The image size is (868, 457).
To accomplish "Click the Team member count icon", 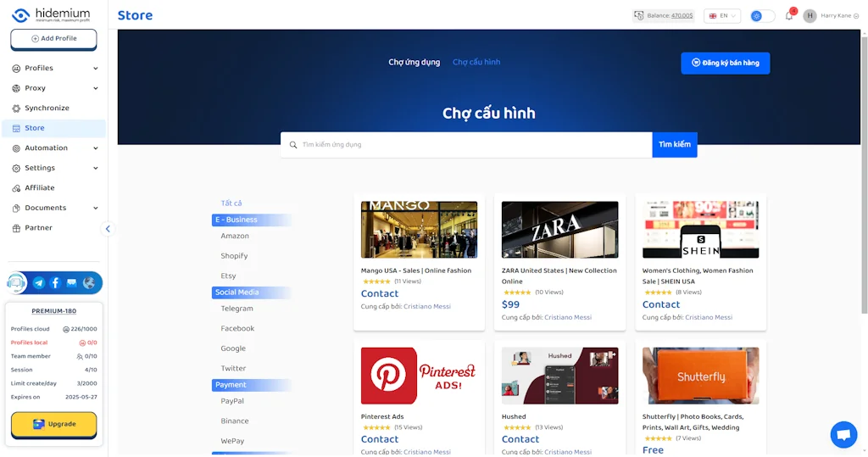I will point(80,356).
